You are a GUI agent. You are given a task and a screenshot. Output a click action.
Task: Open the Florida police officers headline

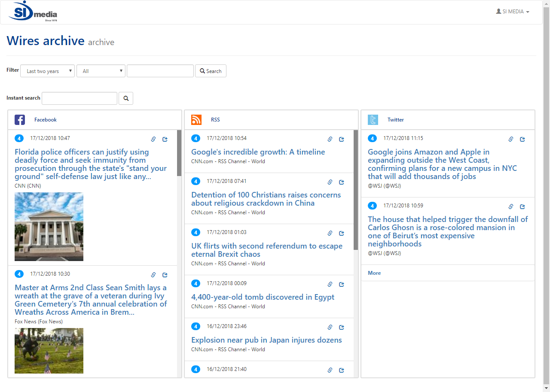point(91,164)
